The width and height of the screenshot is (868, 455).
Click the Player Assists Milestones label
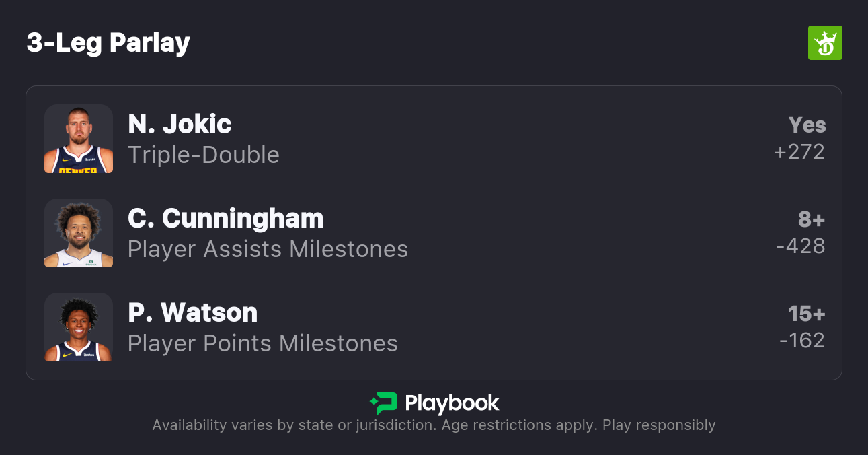(x=268, y=249)
